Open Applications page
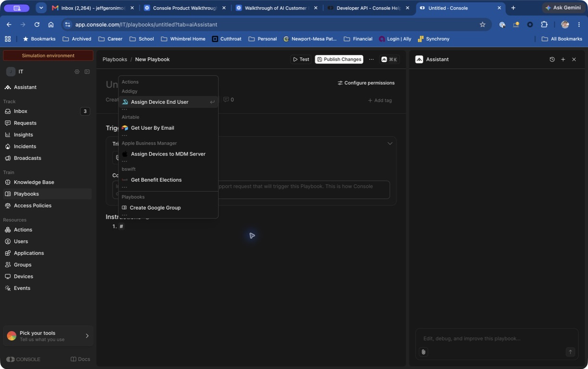 (47, 253)
